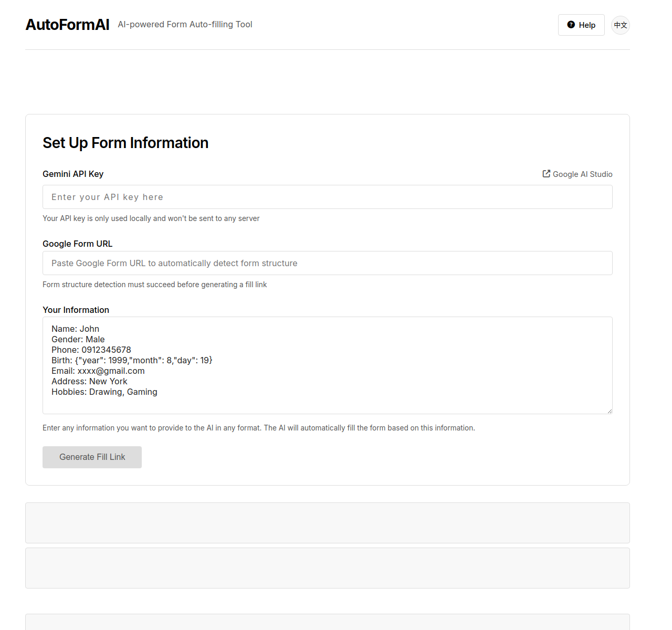Viewport: 672px width, 630px height.
Task: Click the 'Enter any information you want' helper text
Action: 259,428
